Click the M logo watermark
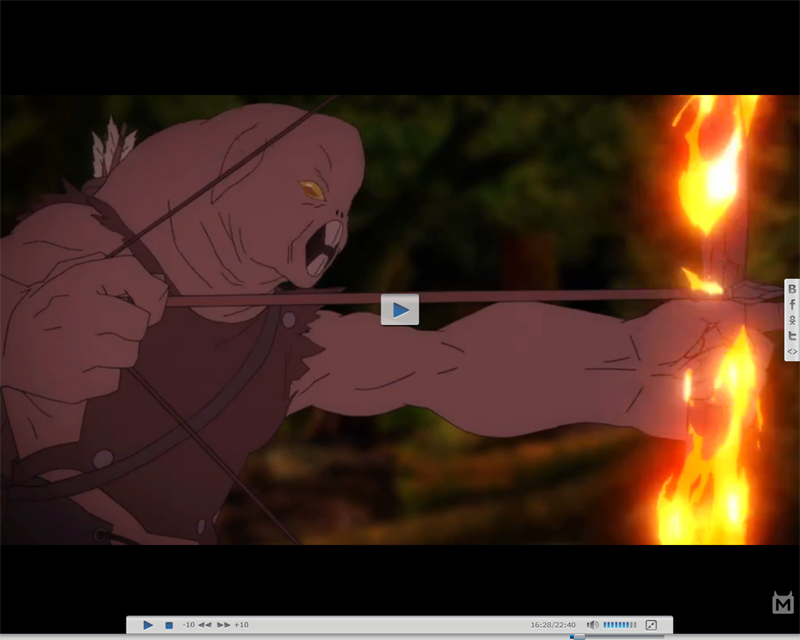This screenshot has width=800, height=640. pyautogui.click(x=783, y=603)
